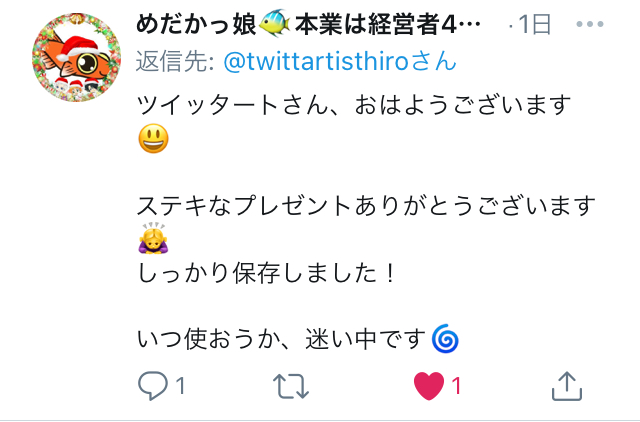Viewport: 640px width, 422px height.
Task: Tap the blue cyclone swirl emoji
Action: (445, 339)
